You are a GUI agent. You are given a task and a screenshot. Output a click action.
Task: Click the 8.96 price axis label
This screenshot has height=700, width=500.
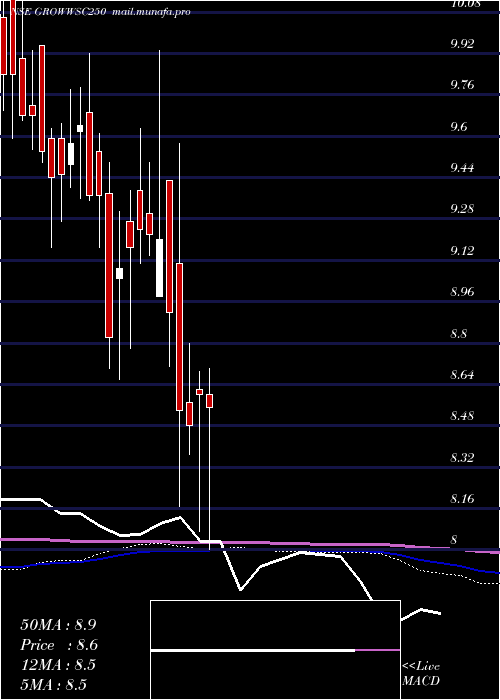462,292
